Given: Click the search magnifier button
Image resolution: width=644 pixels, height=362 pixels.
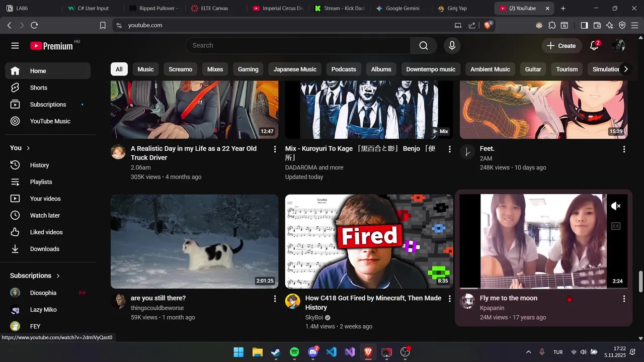Looking at the screenshot, I should point(424,46).
